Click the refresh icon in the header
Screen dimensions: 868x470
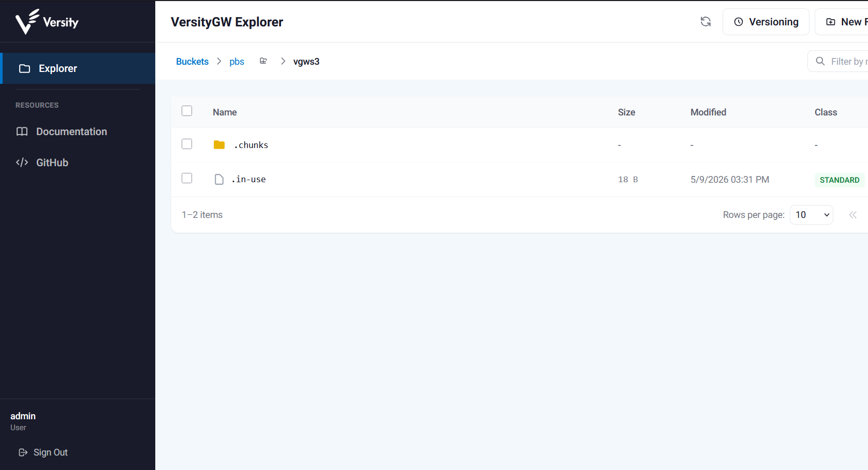pyautogui.click(x=705, y=22)
